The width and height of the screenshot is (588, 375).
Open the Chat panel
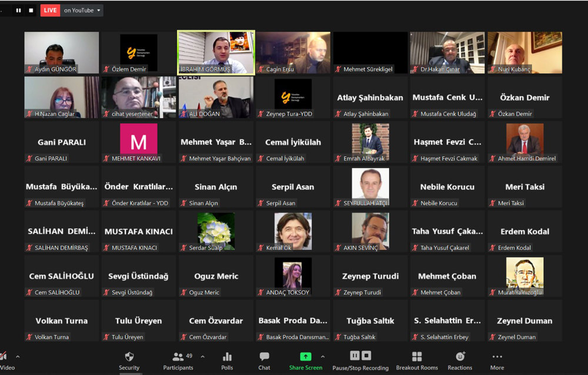(x=265, y=360)
